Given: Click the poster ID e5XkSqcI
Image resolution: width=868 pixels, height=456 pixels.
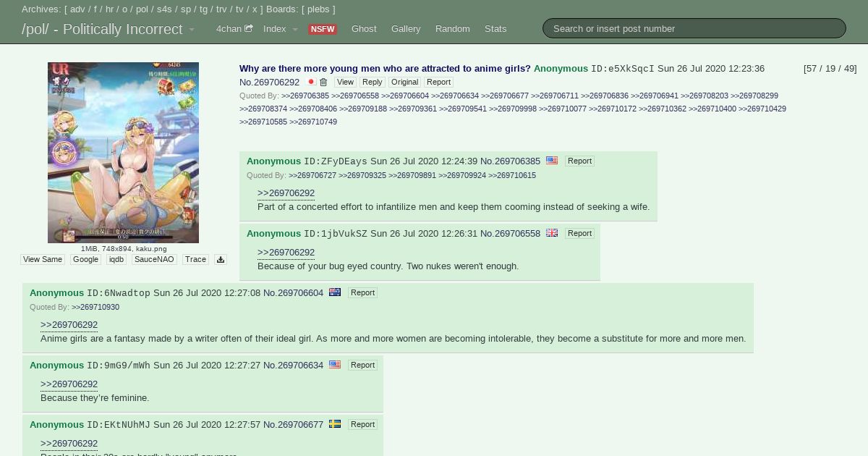Looking at the screenshot, I should (x=623, y=69).
